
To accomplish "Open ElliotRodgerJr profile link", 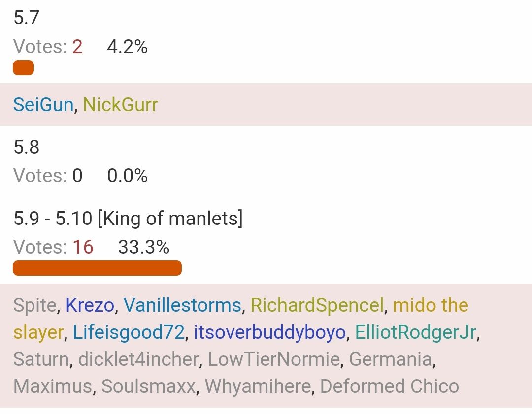I will tap(416, 332).
